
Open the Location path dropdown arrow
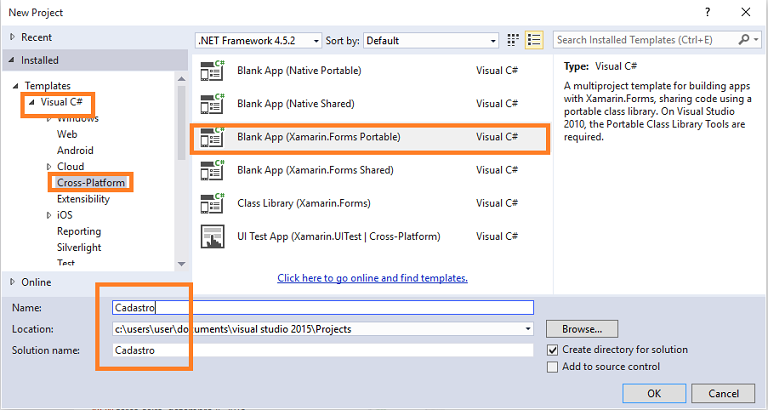(x=528, y=329)
